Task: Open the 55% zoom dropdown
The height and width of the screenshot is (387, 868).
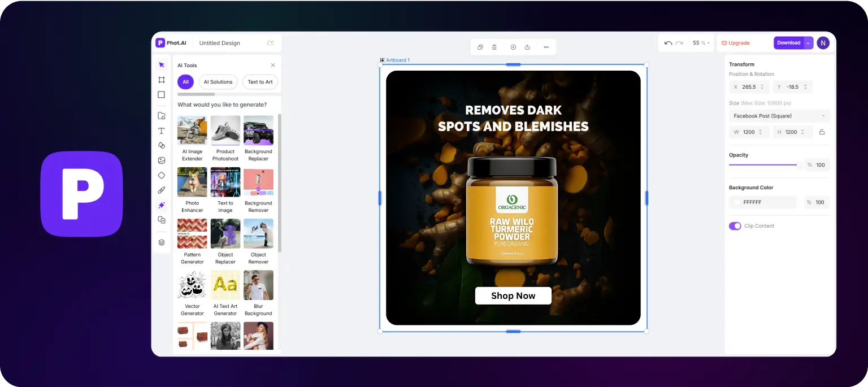Action: click(701, 43)
